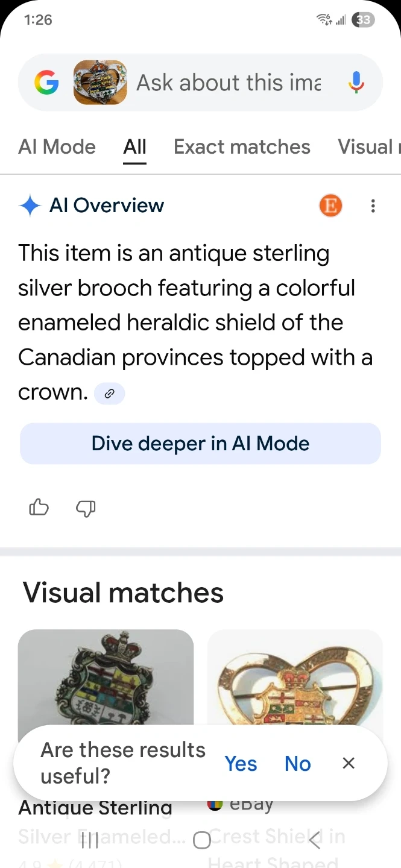Image resolution: width=401 pixels, height=868 pixels.
Task: Tap the microphone voice search icon
Action: (x=356, y=83)
